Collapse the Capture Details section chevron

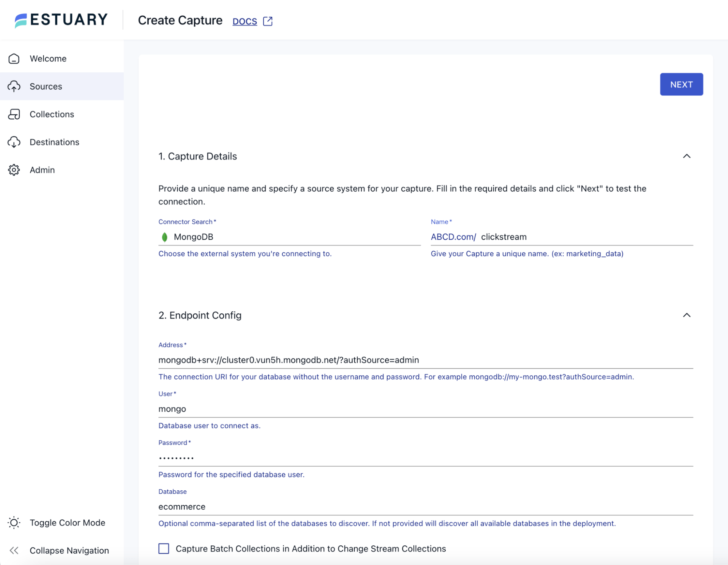tap(686, 156)
